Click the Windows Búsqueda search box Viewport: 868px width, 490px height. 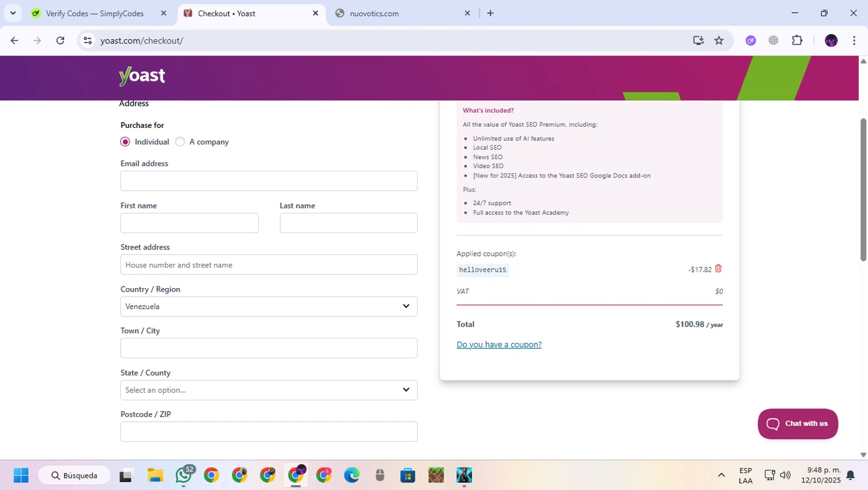74,476
